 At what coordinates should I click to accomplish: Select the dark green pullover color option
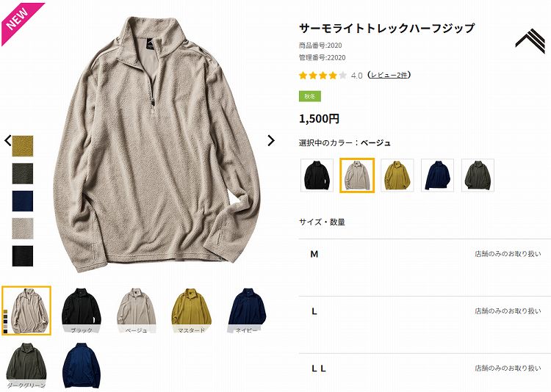[x=478, y=175]
